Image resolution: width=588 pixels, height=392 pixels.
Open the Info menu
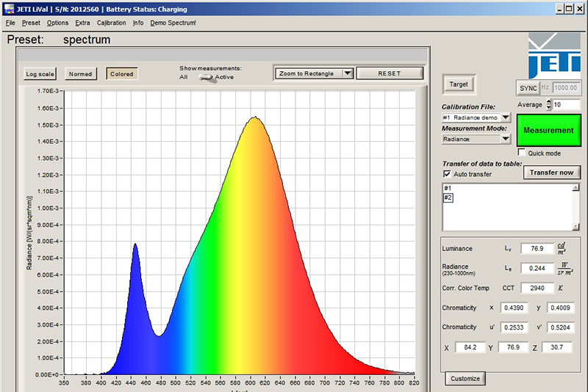[138, 23]
